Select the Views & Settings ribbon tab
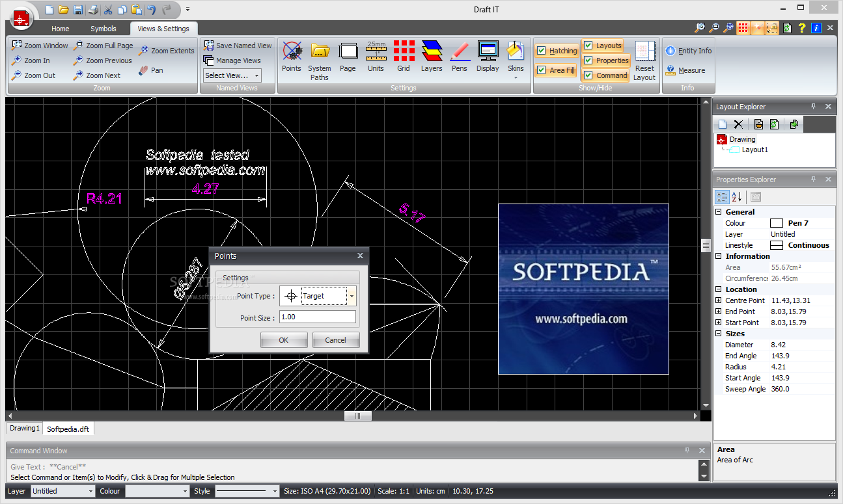 point(163,29)
